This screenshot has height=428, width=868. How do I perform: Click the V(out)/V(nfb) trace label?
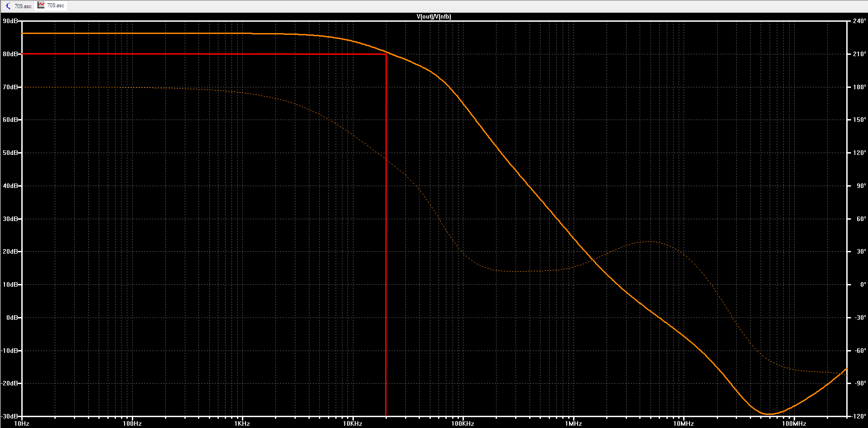coord(434,17)
